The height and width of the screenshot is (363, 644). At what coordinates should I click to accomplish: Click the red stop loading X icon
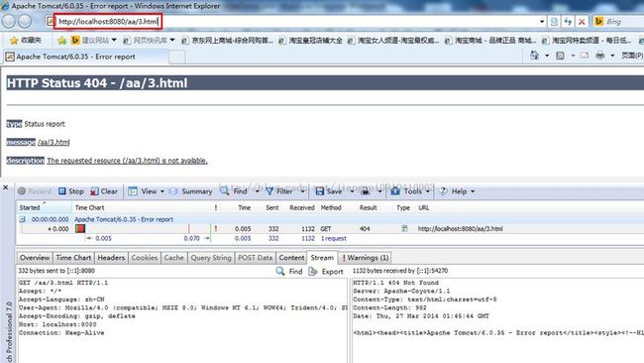pyautogui.click(x=582, y=22)
